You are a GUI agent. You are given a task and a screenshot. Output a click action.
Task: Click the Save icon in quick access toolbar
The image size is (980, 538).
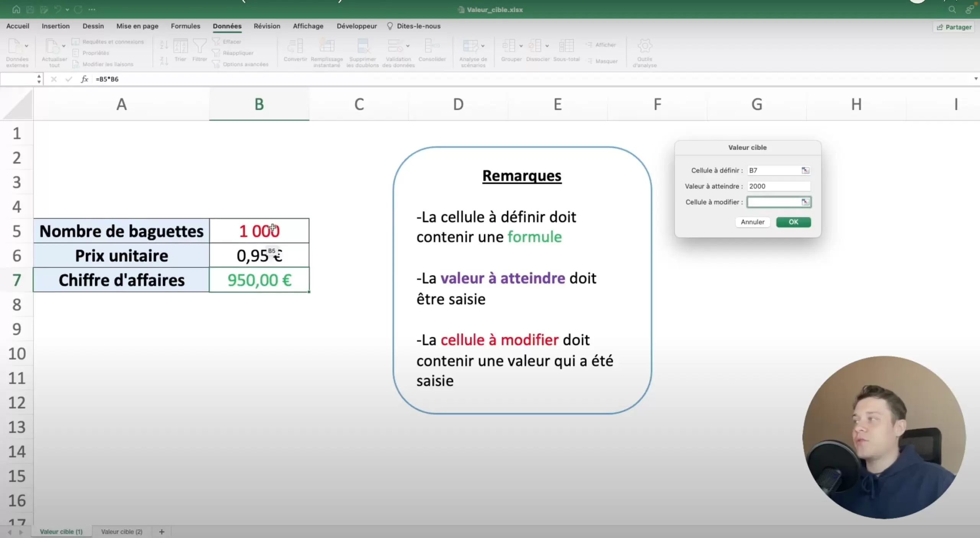click(30, 10)
